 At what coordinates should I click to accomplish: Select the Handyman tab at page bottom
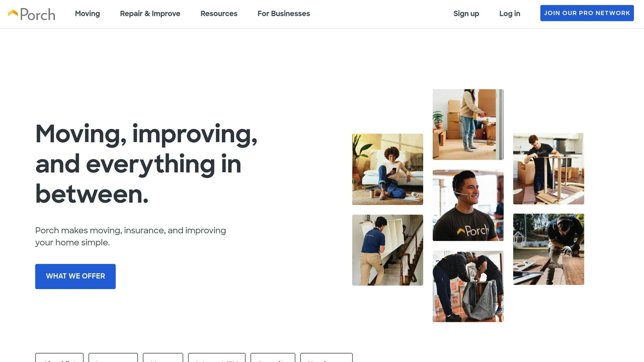[x=326, y=358]
